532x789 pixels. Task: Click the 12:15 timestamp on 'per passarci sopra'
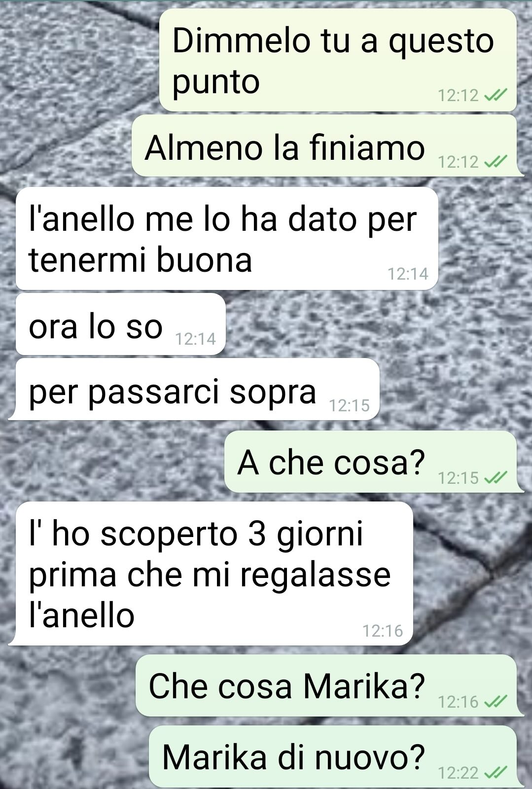click(349, 405)
